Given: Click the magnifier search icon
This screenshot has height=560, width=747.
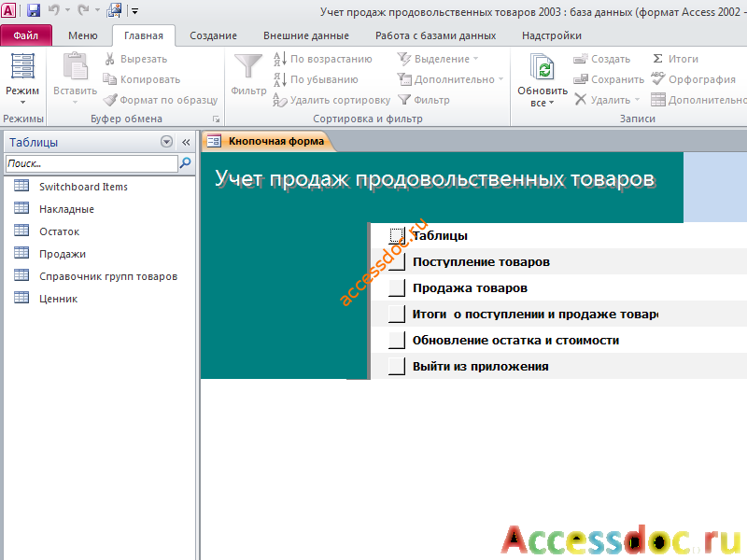Looking at the screenshot, I should click(x=185, y=163).
